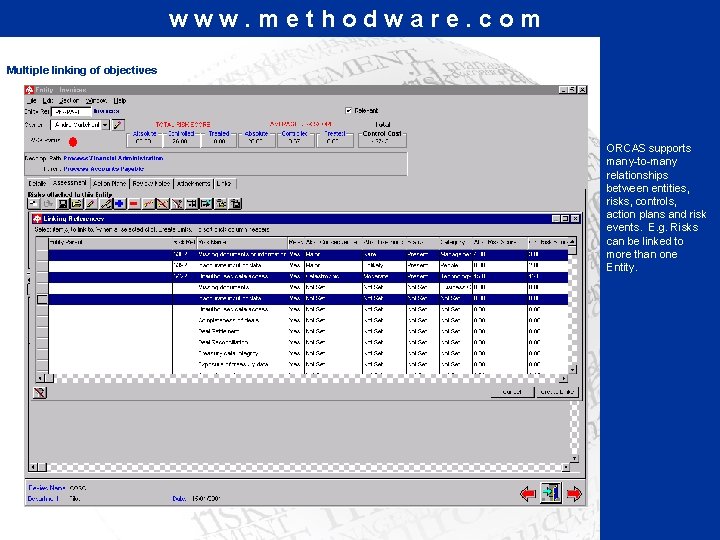Screen dimensions: 720x540
Task: Click the floppy disk save icon
Action: (x=62, y=203)
